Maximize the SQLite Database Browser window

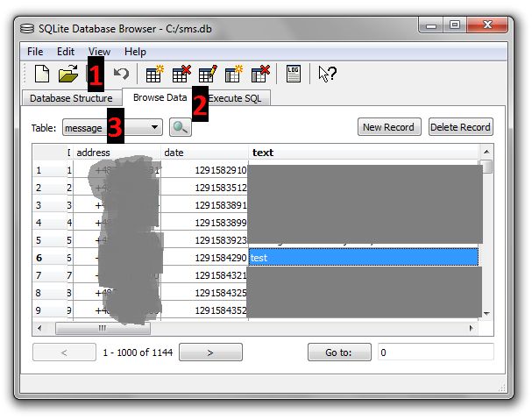455,25
